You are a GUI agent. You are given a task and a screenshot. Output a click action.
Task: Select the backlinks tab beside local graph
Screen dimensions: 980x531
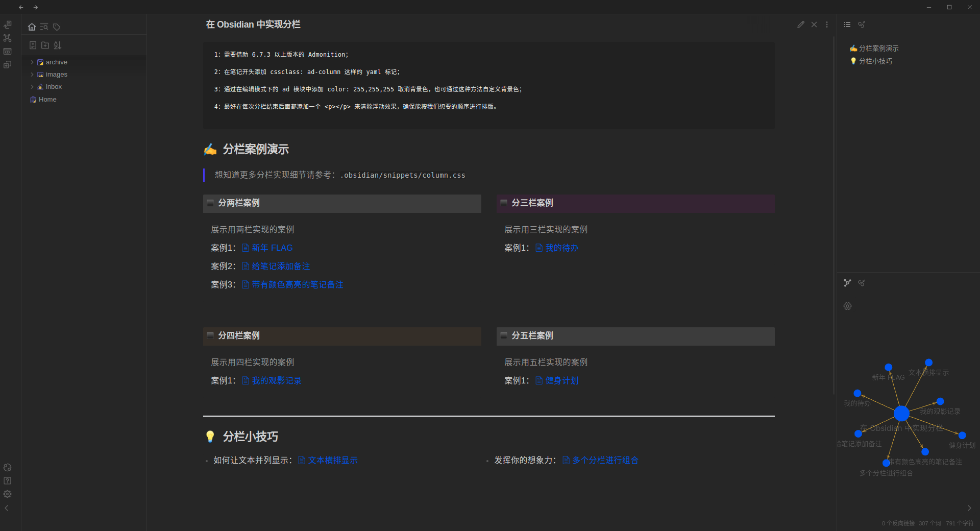click(862, 283)
